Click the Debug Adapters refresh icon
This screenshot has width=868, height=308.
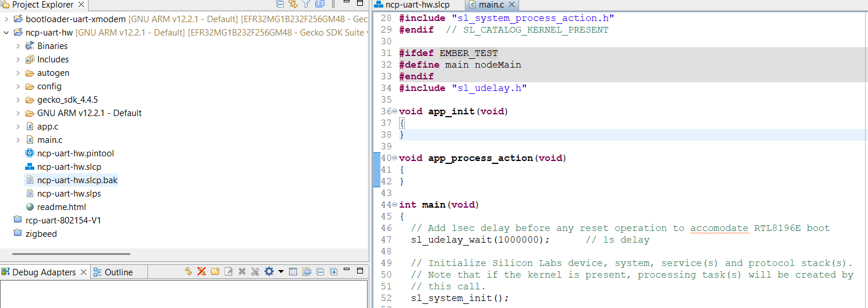(188, 272)
